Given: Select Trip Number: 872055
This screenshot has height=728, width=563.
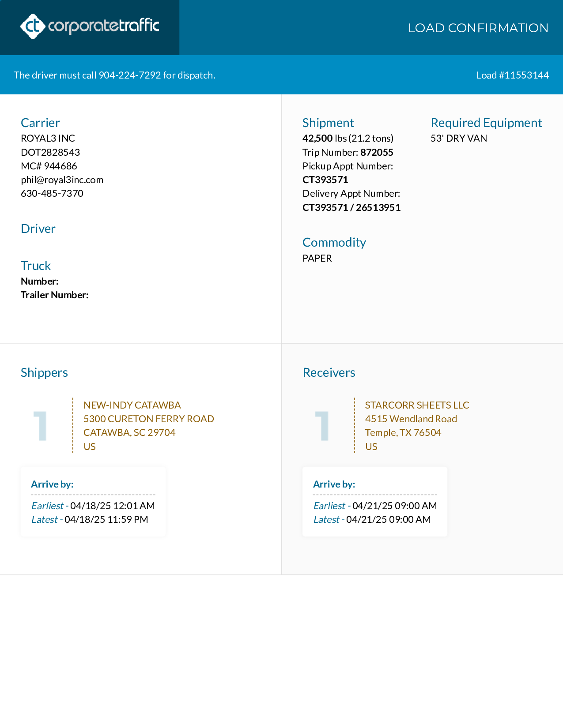Looking at the screenshot, I should [x=348, y=152].
